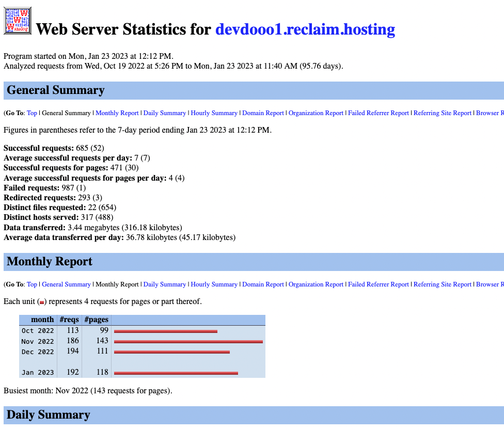Screen dimensions: 504x431
Task: Click the 118 pages cell for Jan 2023
Action: (103, 372)
